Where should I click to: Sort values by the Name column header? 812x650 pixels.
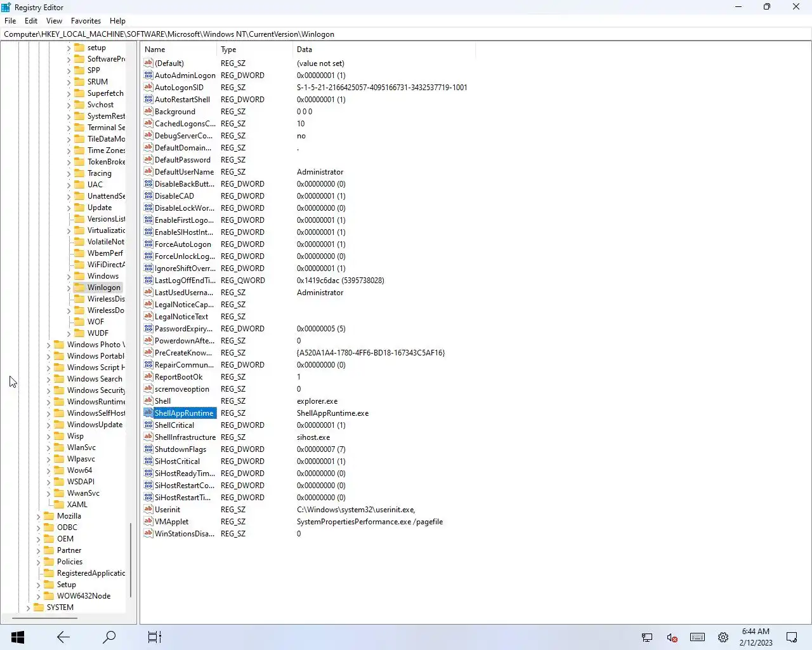coord(180,50)
